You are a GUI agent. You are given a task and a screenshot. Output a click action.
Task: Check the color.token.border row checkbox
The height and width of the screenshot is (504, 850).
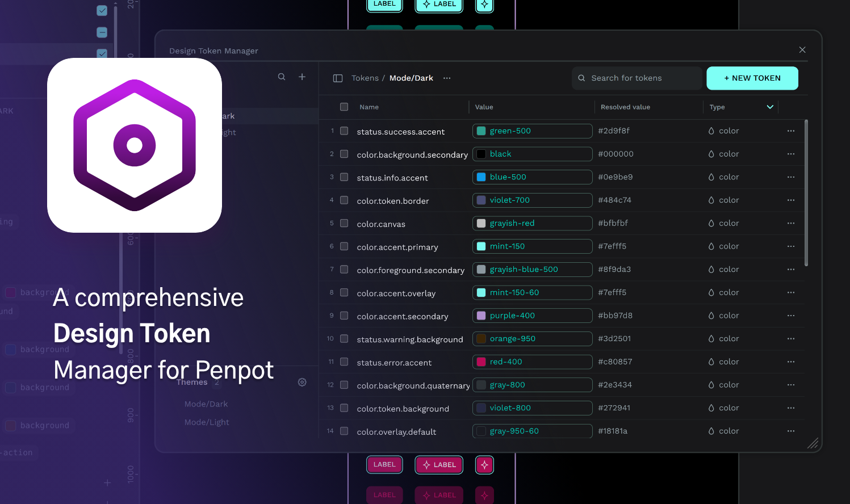tap(344, 200)
